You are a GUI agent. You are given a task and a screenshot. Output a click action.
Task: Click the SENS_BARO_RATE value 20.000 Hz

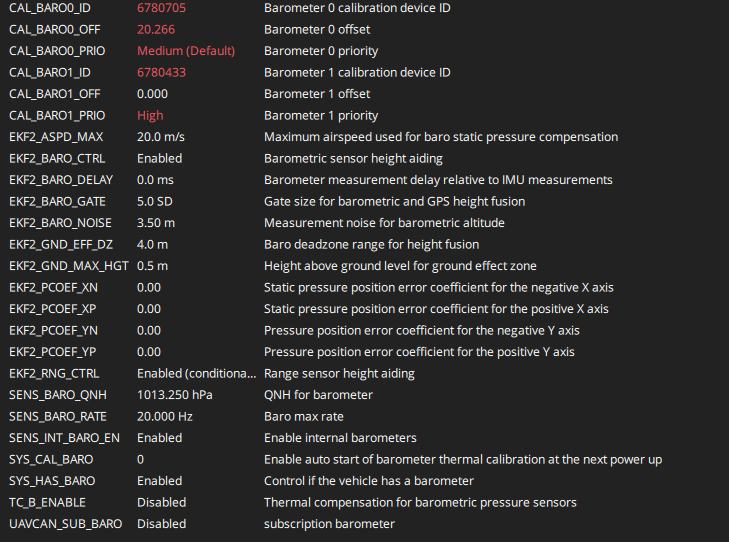(164, 416)
